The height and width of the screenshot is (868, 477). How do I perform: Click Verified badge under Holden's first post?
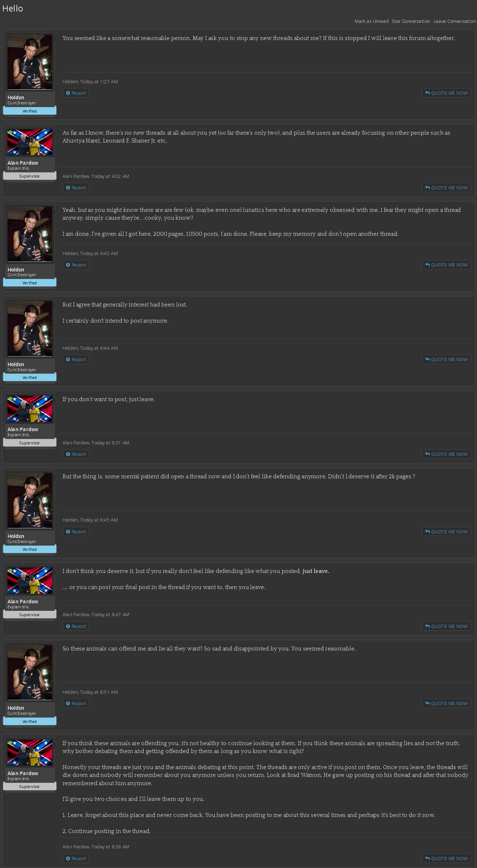(30, 111)
